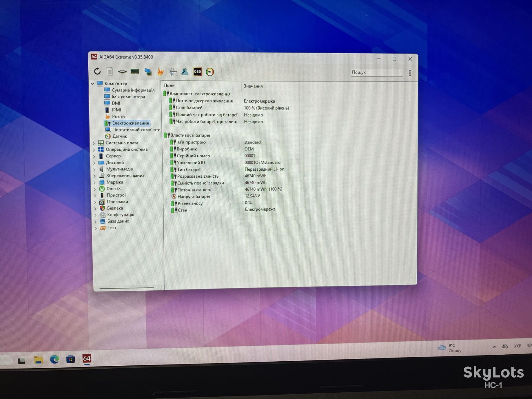Viewport: 532px width, 399px height.
Task: Click the УКР language indicator
Action: coord(517,346)
